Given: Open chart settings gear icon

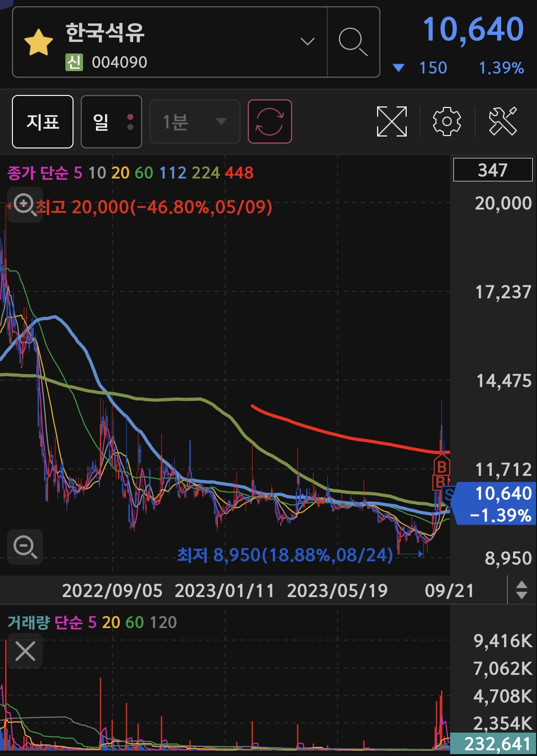Looking at the screenshot, I should pos(447,122).
